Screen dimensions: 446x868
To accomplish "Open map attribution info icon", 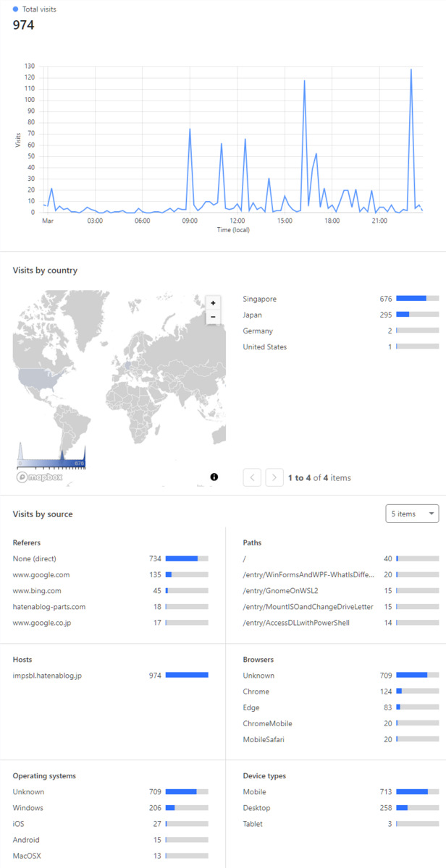I will click(x=214, y=477).
